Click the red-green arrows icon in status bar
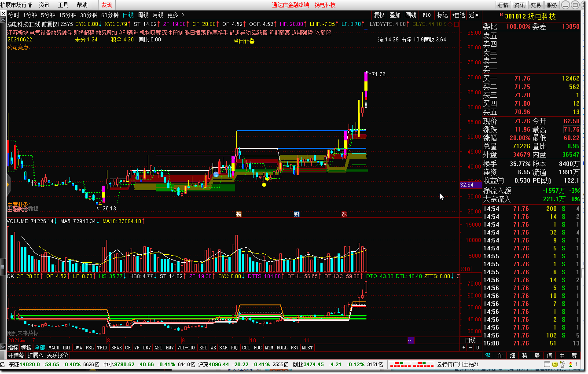The height and width of the screenshot is (374, 588). click(570, 364)
